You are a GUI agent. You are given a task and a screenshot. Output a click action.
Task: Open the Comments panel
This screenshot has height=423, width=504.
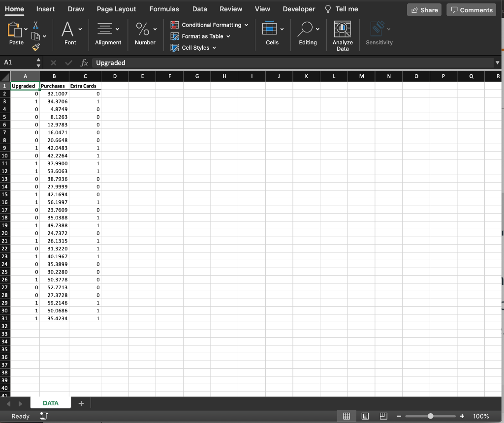point(471,10)
